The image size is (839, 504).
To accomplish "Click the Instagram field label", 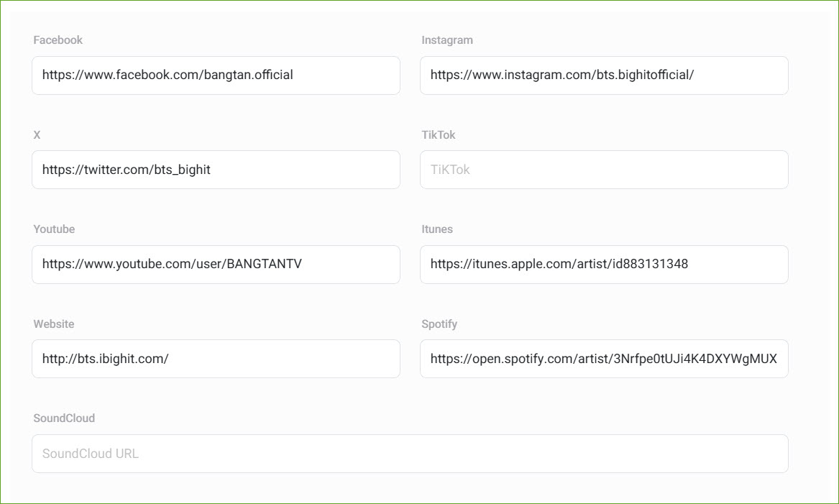I will tap(446, 40).
